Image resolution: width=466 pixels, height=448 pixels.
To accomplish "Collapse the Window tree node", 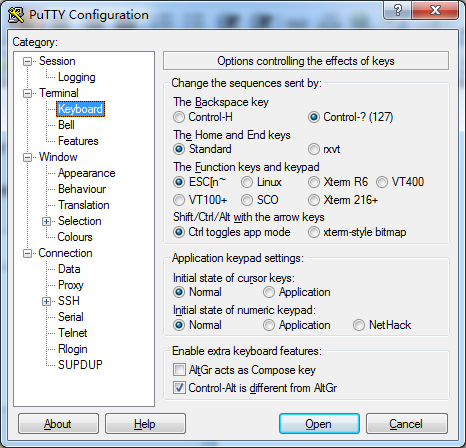I will point(27,157).
